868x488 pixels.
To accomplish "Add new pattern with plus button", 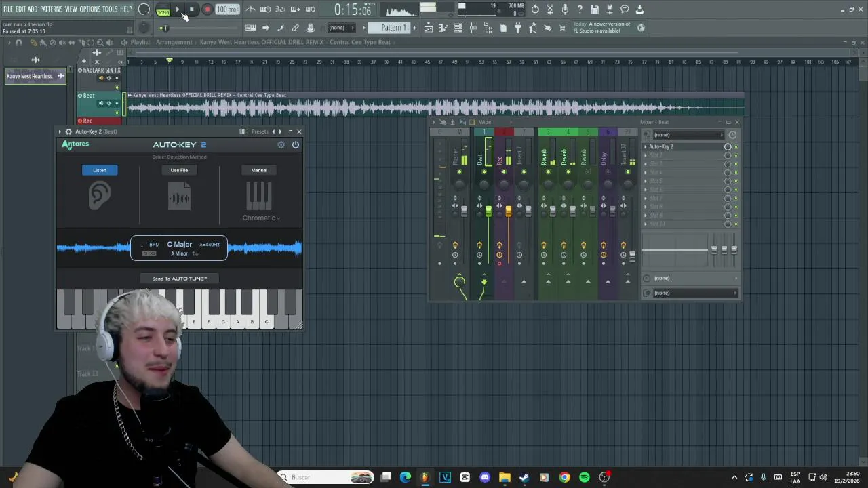I will [415, 28].
